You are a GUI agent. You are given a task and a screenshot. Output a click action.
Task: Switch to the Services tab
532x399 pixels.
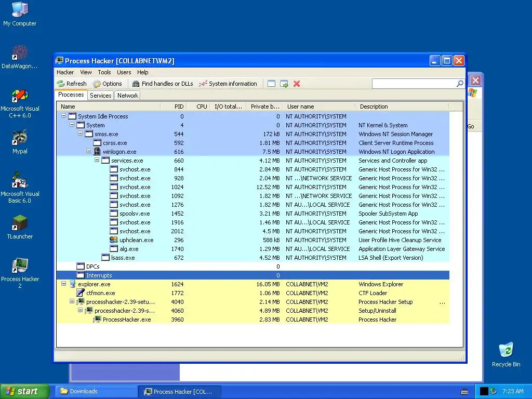(x=100, y=96)
